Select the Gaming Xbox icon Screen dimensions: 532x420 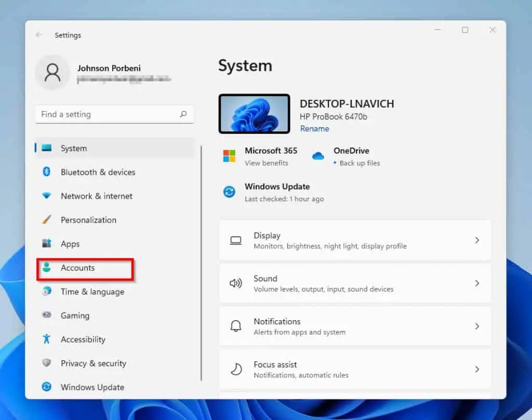click(x=47, y=316)
